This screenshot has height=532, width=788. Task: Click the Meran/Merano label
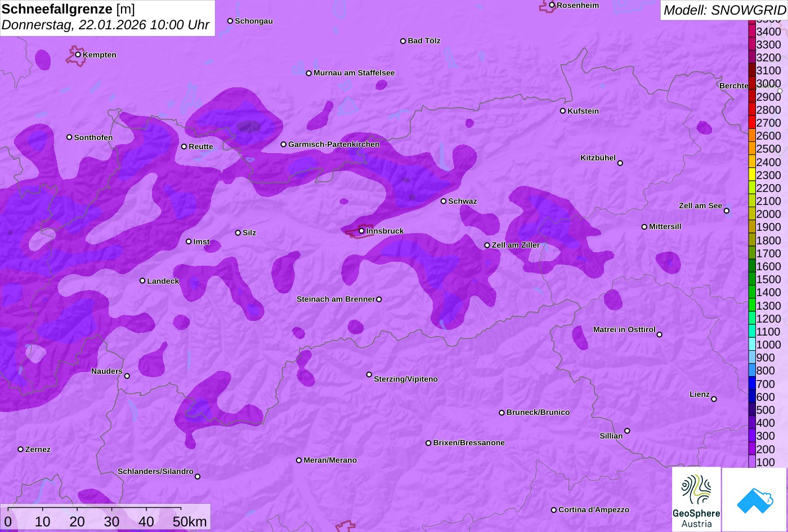(330, 460)
